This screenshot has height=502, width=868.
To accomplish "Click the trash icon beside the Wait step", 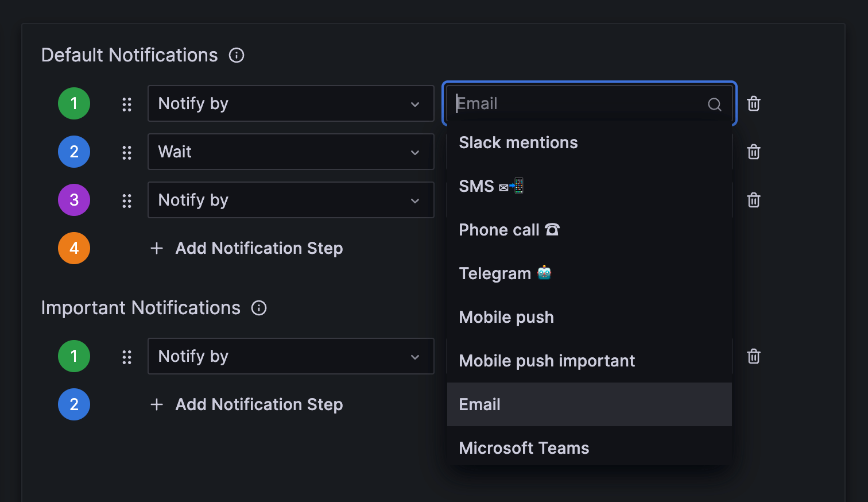I will pyautogui.click(x=753, y=152).
